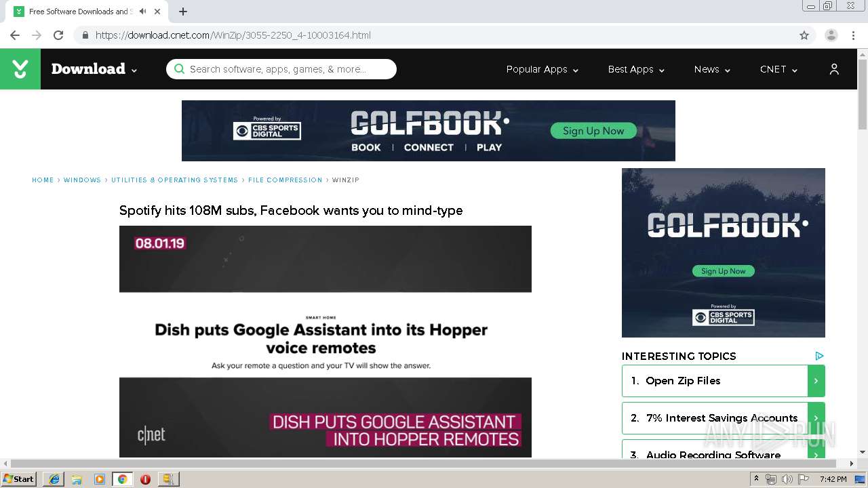The image size is (868, 488).
Task: Click the vertical page scrollbar
Action: 863,95
